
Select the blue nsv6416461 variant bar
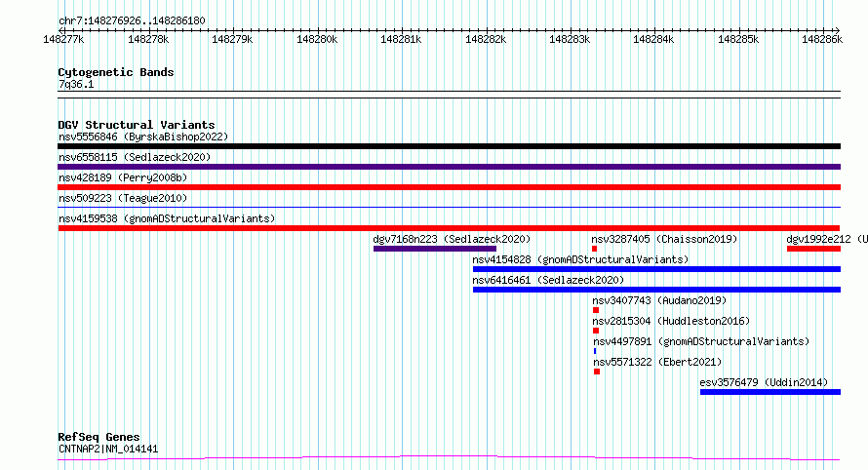click(x=656, y=290)
